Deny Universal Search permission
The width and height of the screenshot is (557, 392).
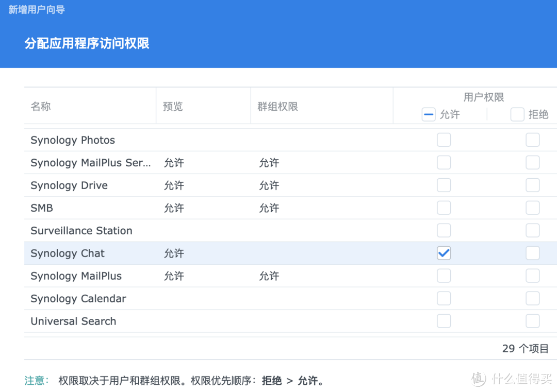tap(532, 321)
